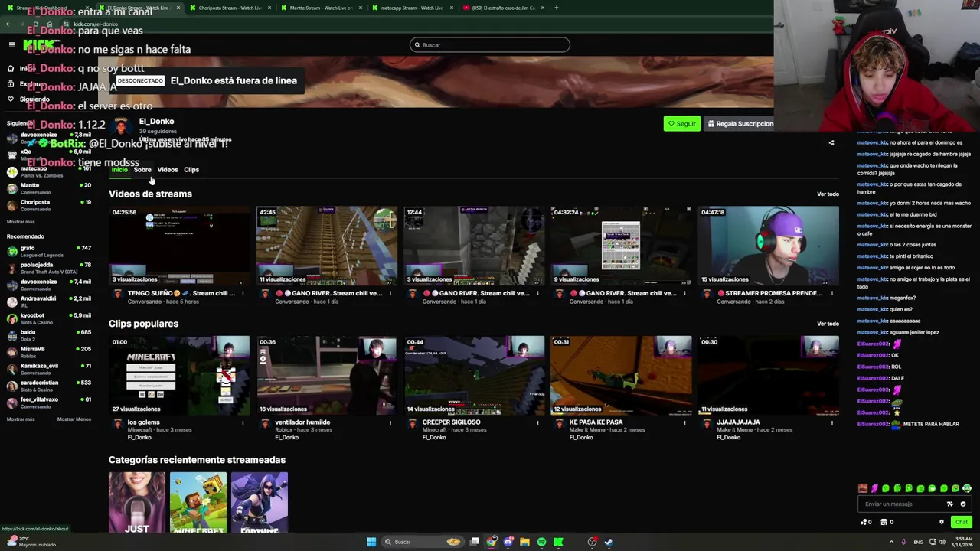Screen dimensions: 980x551
Task: Click the channel points icon below chat
Action: click(866, 522)
